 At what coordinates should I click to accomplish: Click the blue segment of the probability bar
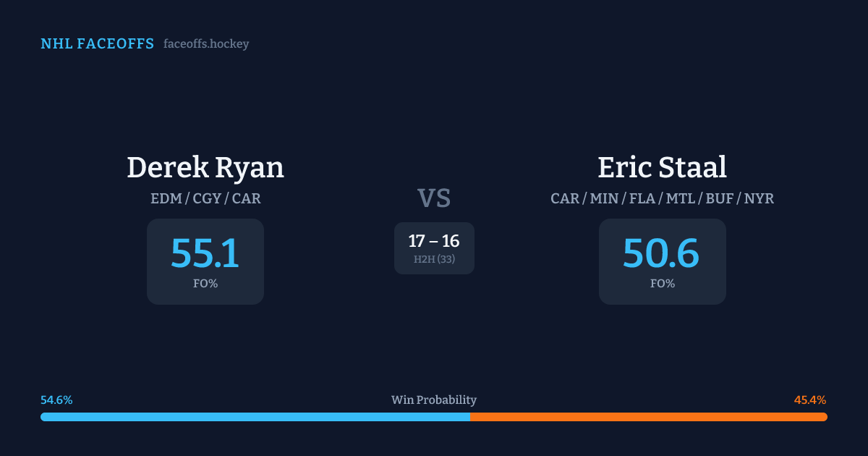pyautogui.click(x=255, y=417)
